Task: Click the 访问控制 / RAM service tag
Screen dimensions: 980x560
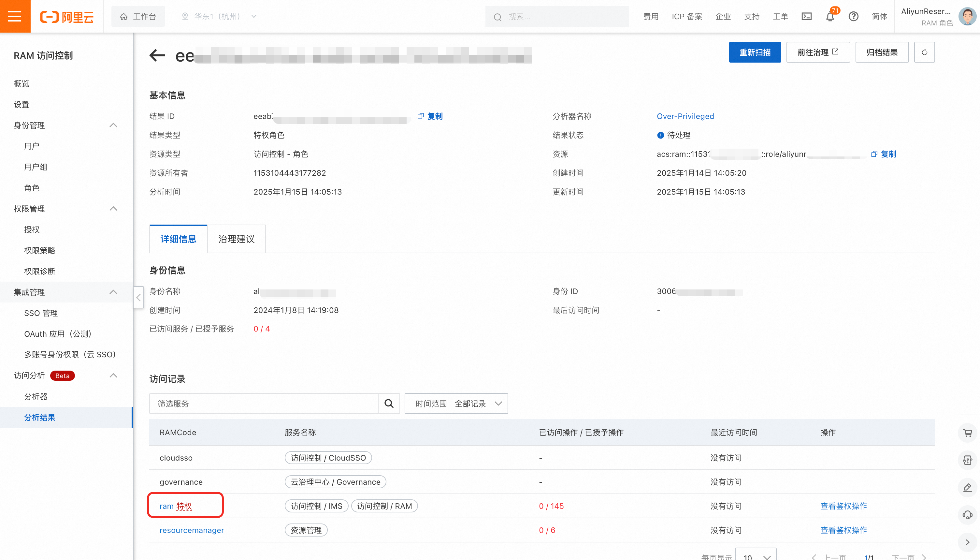Action: coord(384,506)
